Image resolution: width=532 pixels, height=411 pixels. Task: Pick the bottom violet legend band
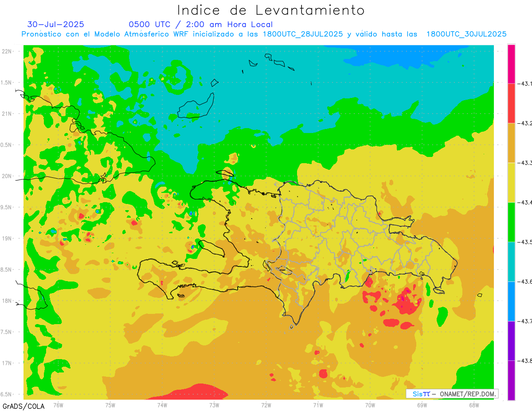point(511,380)
